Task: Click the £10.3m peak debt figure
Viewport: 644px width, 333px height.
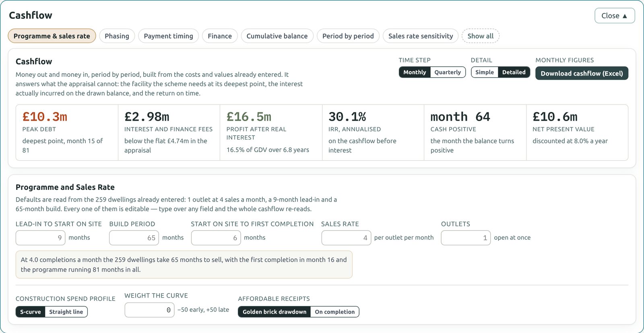Action: point(45,117)
